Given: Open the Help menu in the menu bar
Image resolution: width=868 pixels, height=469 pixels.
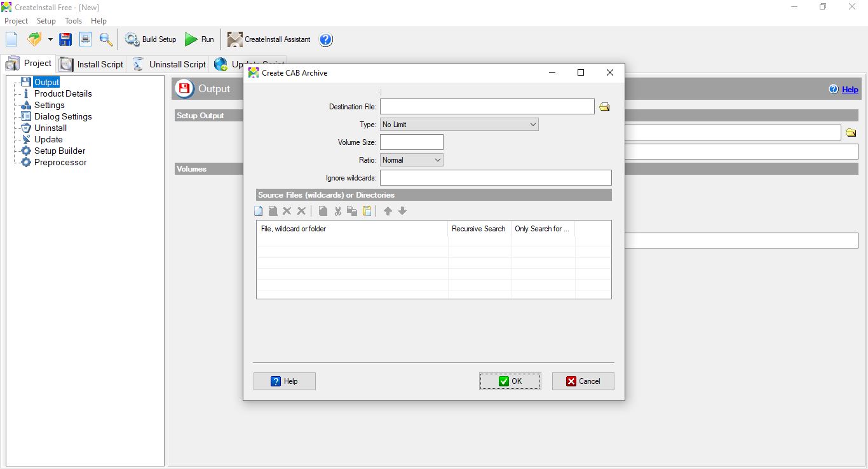Looking at the screenshot, I should pyautogui.click(x=98, y=21).
